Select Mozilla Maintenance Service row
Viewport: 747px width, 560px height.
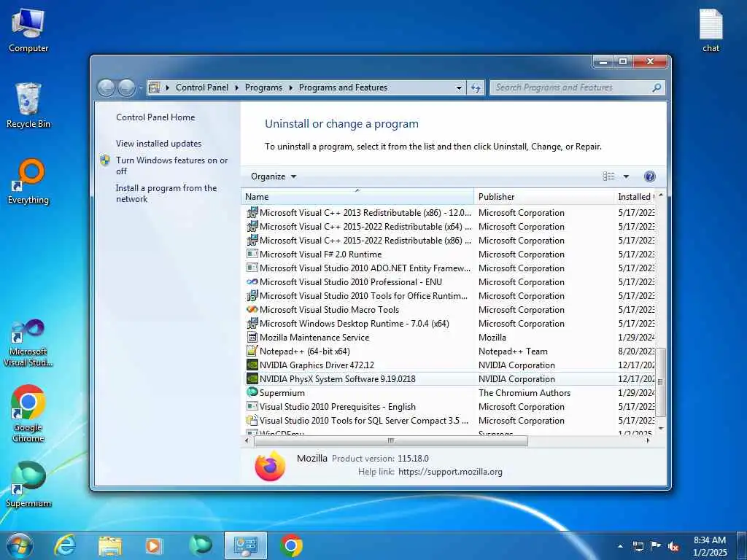click(449, 338)
